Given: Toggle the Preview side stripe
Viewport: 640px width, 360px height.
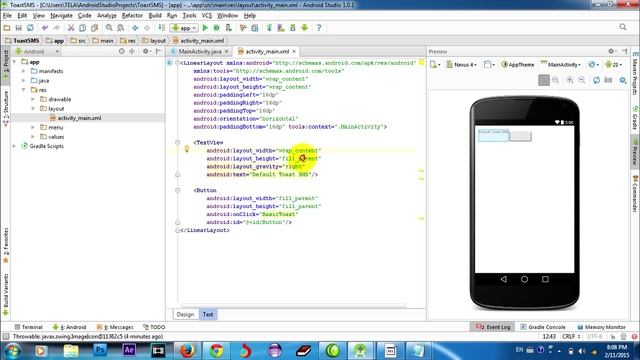Looking at the screenshot, I should [x=635, y=152].
